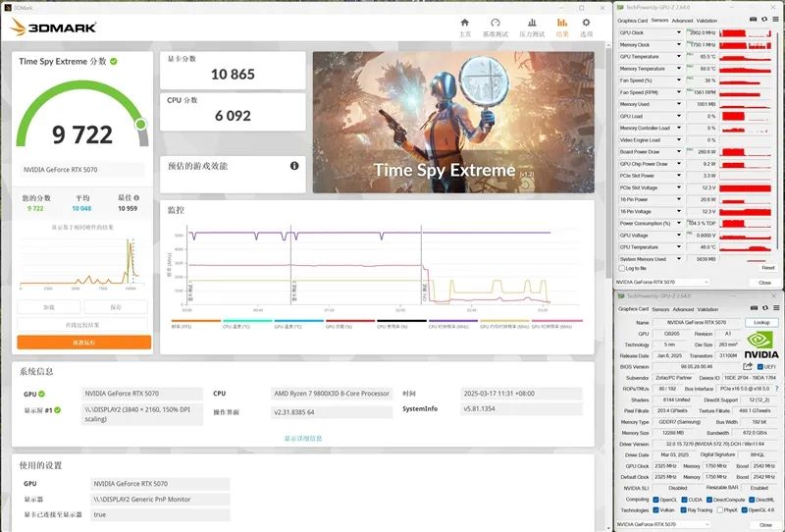The width and height of the screenshot is (785, 532).
Task: Click screenshot camera icon in GPU-Z Sensors window
Action: click(753, 19)
